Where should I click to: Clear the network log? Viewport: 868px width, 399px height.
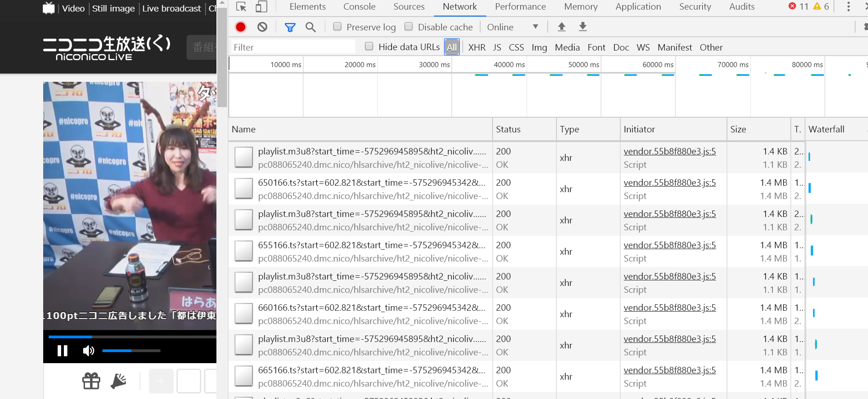pyautogui.click(x=262, y=27)
